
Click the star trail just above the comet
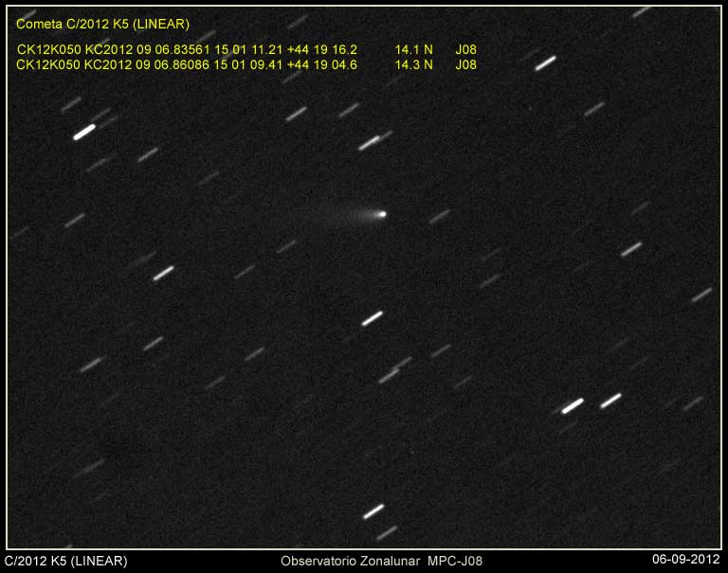pos(370,143)
